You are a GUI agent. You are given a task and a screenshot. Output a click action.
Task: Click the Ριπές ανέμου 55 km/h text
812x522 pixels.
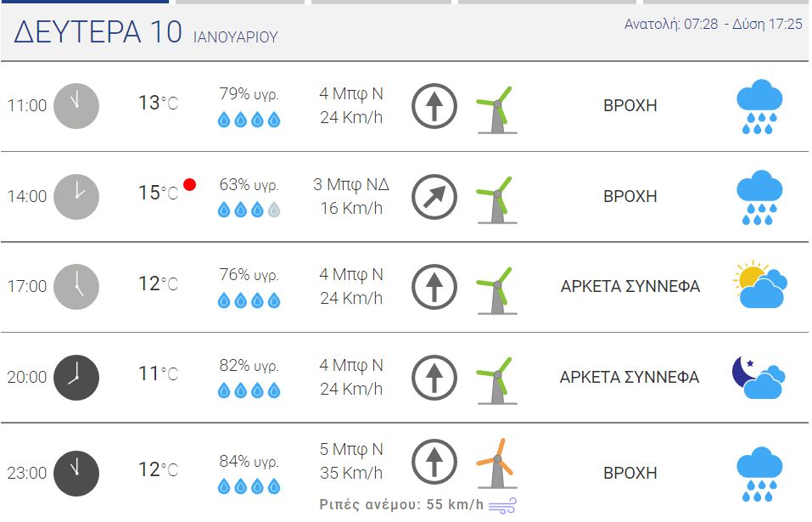[401, 504]
